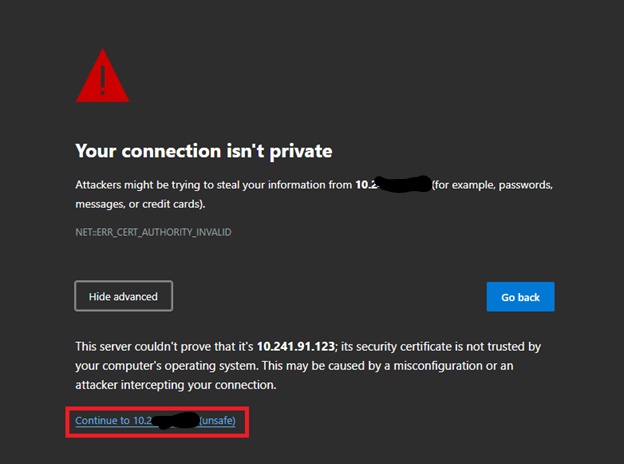Screen dimensions: 624x464
Task: Click the NET::ERR_CERT_AUTHORITY_INVALID error code
Action: (153, 232)
